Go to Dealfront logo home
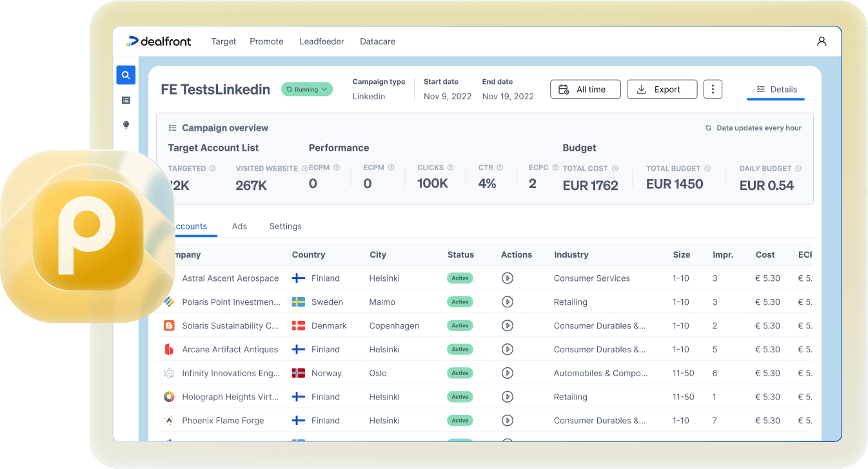This screenshot has height=469, width=868. (159, 41)
